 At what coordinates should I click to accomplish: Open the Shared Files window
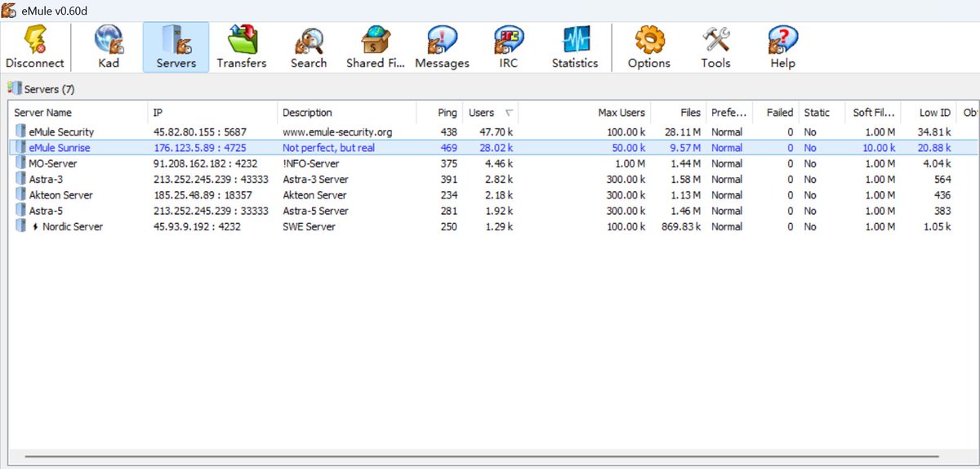click(376, 47)
